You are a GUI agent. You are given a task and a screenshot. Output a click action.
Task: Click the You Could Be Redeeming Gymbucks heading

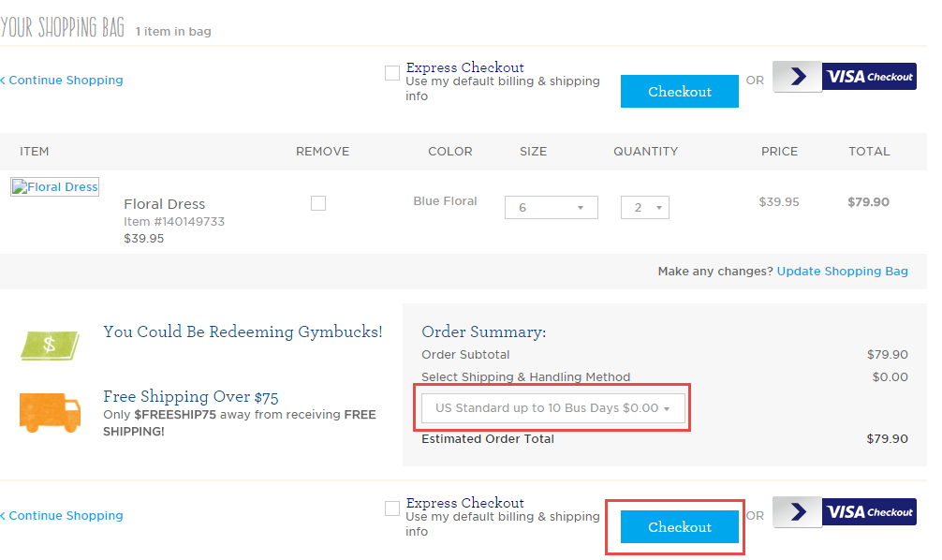coord(243,332)
